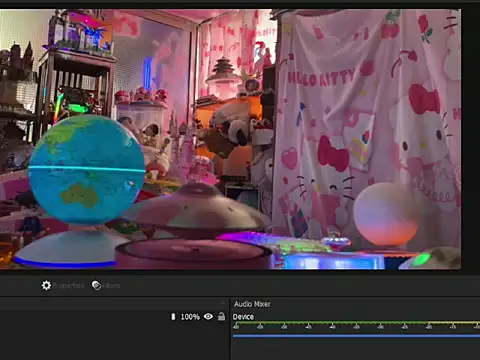Select the Device audio channel label
480x360 pixels.
243,317
